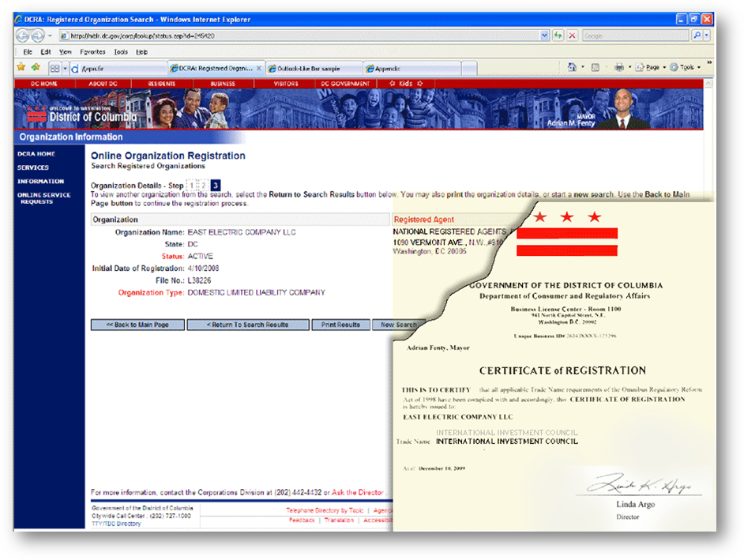Expand the Print dropdown arrow
Viewport: 744px width, 560px height.
point(629,67)
